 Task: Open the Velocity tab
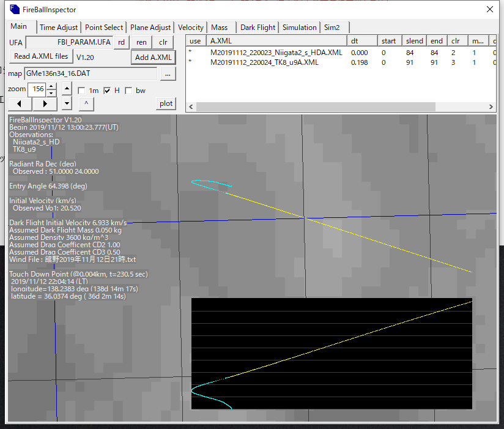click(191, 28)
